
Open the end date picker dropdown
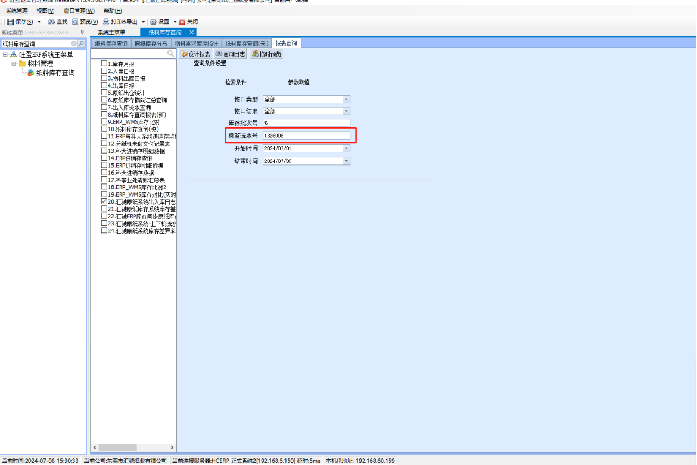(x=346, y=161)
